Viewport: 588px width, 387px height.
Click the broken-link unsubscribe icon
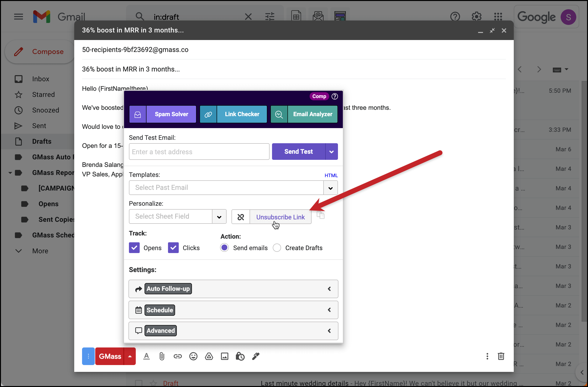(x=241, y=217)
